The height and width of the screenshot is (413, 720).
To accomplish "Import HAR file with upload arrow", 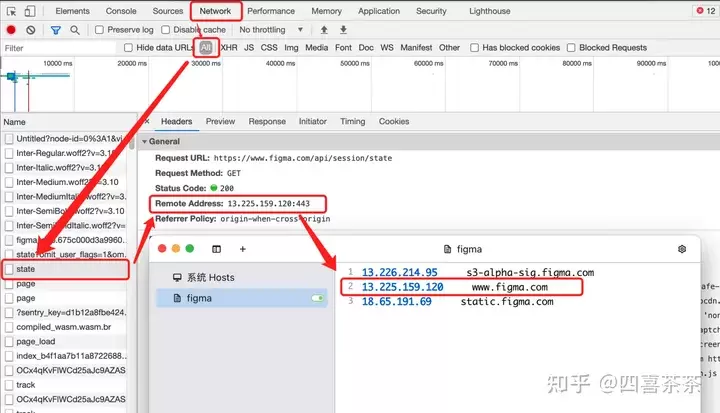I will pos(324,30).
